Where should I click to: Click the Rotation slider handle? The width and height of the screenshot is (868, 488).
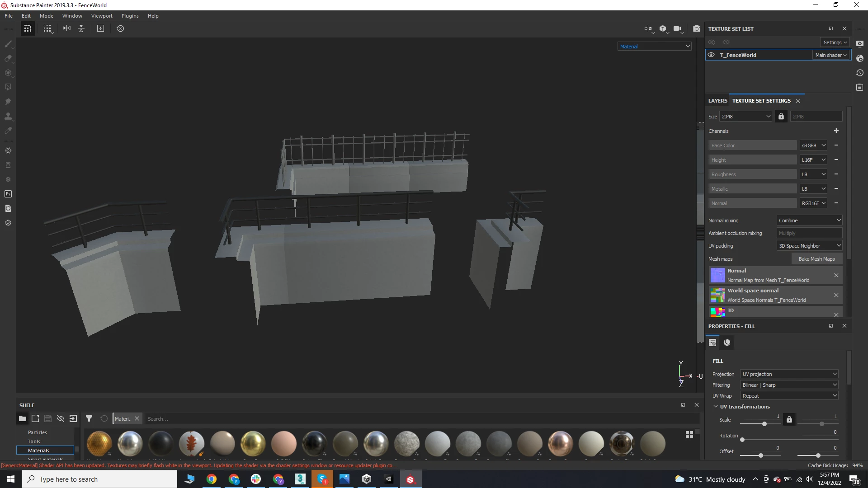click(742, 440)
